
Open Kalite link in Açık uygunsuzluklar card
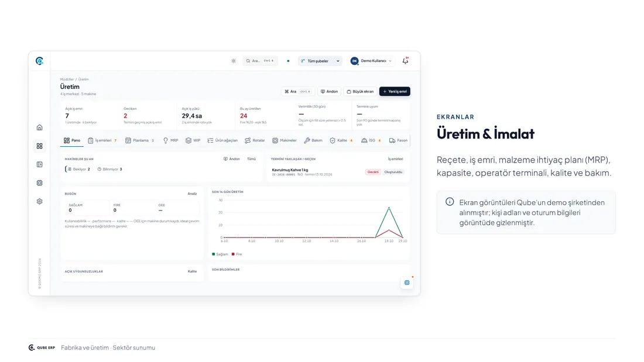[192, 271]
